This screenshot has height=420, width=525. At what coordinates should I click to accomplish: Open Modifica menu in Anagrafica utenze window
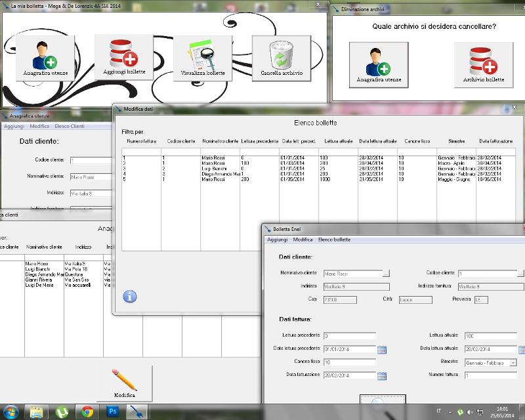point(39,126)
